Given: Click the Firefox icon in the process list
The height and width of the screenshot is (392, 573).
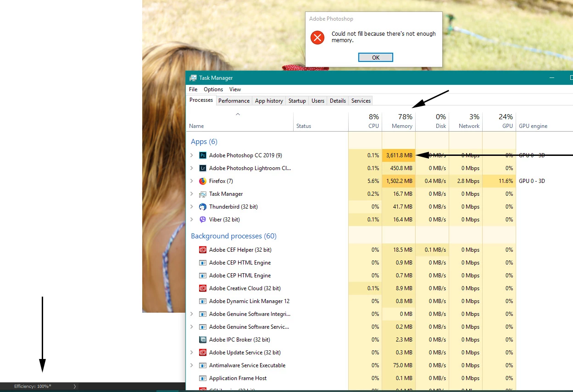Looking at the screenshot, I should click(203, 181).
